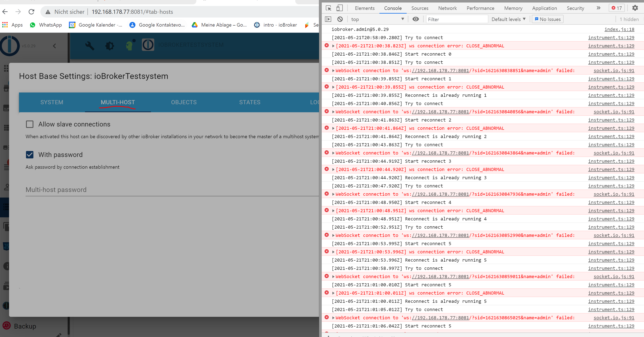Expand the first WebSocket connection error entry
This screenshot has height=337, width=644.
click(x=333, y=70)
